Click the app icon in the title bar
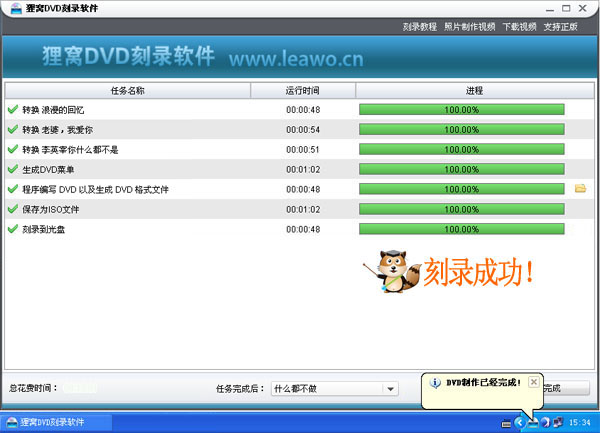600x433 pixels. pos(16,8)
